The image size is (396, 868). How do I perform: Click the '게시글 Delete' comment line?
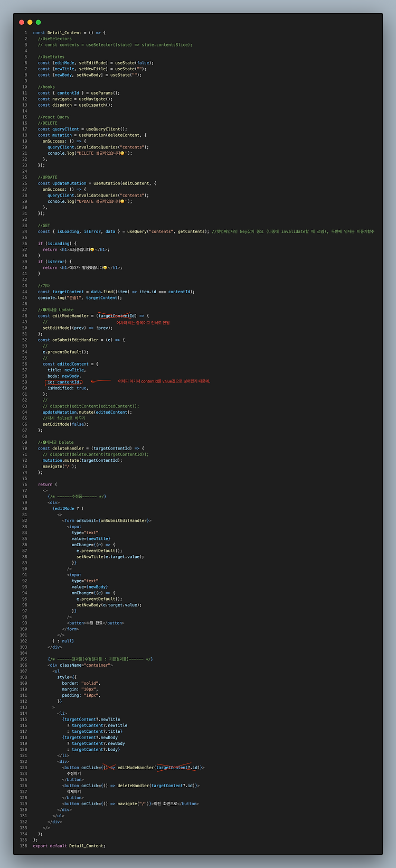[x=56, y=442]
